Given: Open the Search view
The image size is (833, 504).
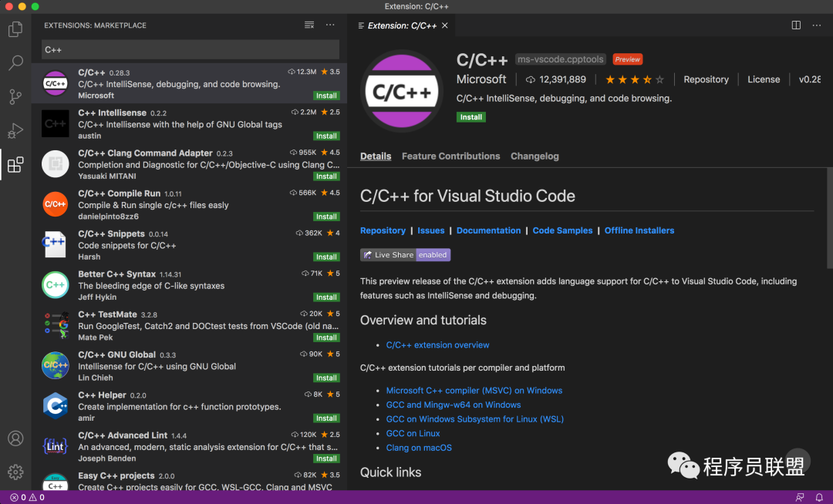Looking at the screenshot, I should coord(15,63).
